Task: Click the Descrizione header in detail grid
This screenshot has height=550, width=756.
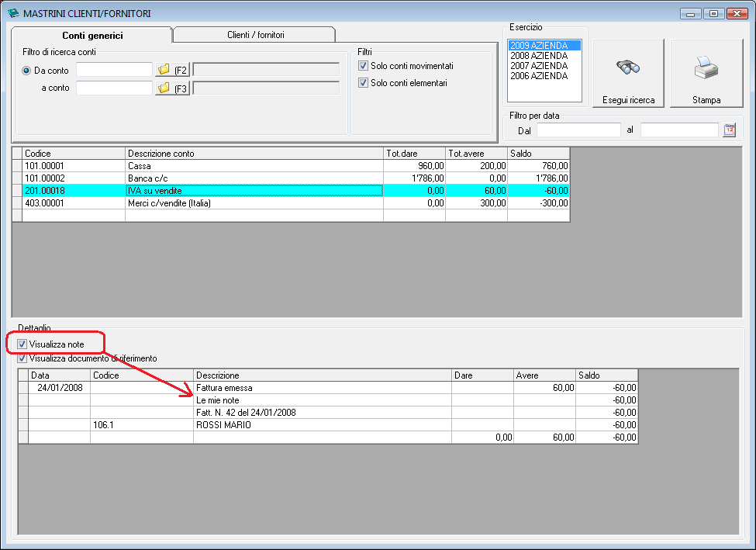Action: click(x=323, y=375)
